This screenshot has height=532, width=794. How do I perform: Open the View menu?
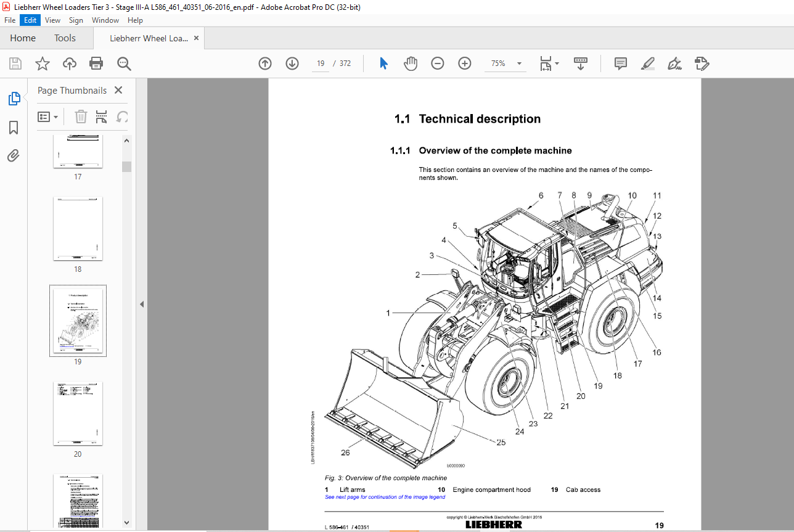(x=53, y=20)
